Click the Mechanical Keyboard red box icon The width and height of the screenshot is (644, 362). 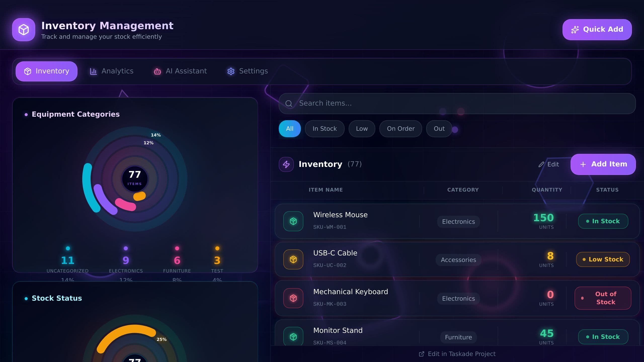[x=293, y=298]
